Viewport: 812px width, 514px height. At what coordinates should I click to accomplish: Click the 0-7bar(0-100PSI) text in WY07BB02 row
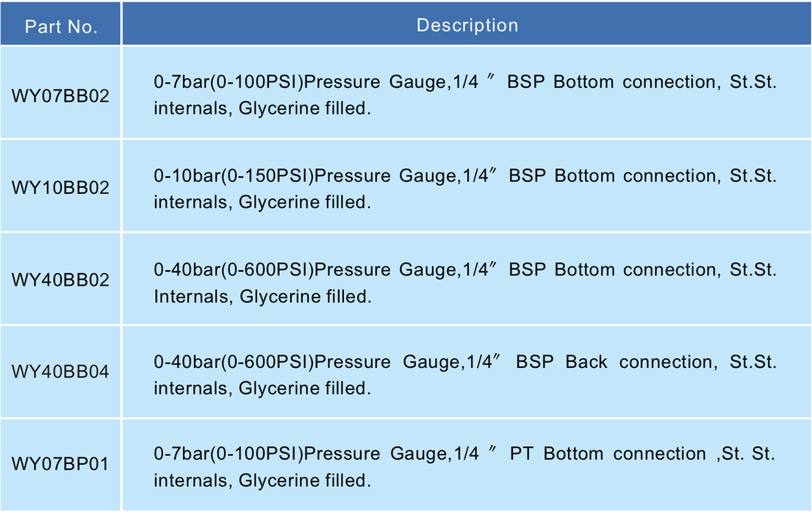click(229, 82)
